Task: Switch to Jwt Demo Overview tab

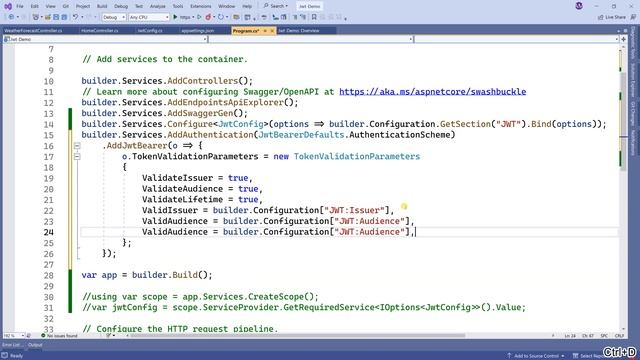Action: (x=298, y=31)
